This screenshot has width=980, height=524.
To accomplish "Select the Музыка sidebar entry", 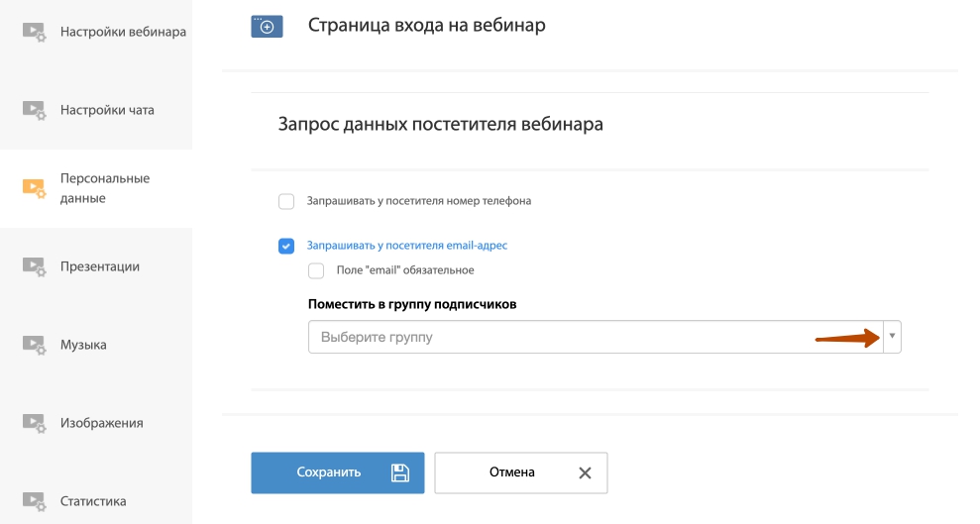I will coord(83,345).
